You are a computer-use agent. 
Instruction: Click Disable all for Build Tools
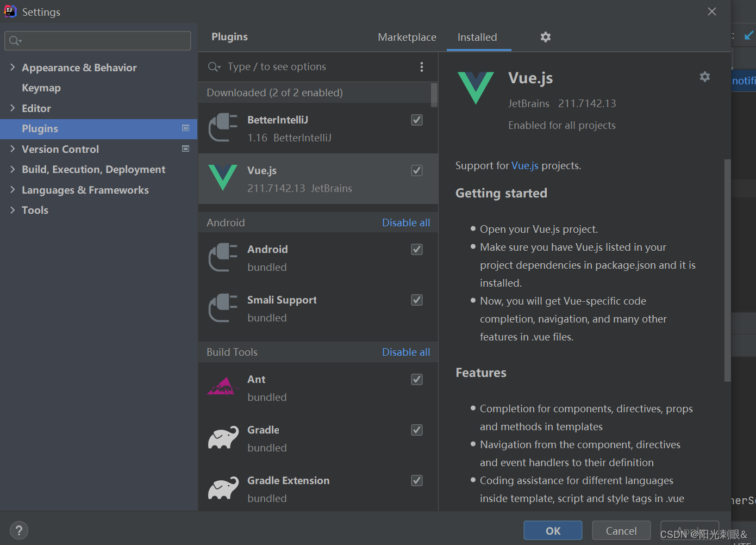(x=406, y=352)
